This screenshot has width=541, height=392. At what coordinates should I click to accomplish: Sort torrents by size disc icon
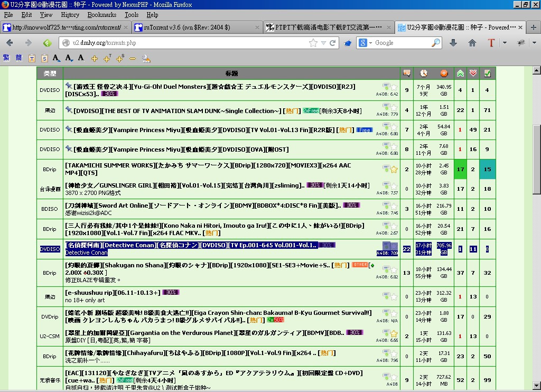click(444, 73)
